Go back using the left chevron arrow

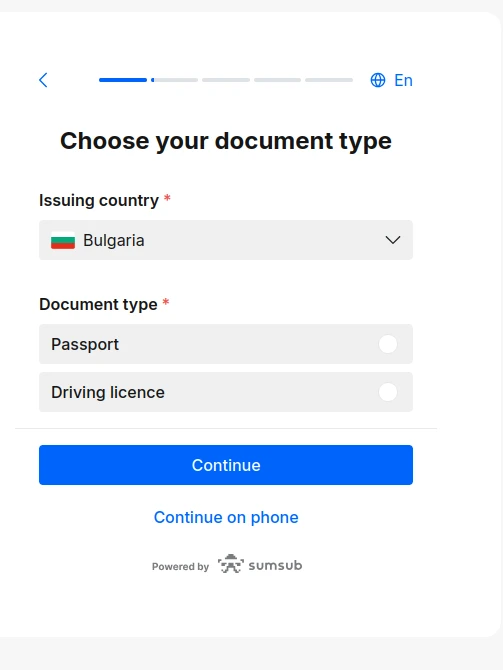click(43, 80)
